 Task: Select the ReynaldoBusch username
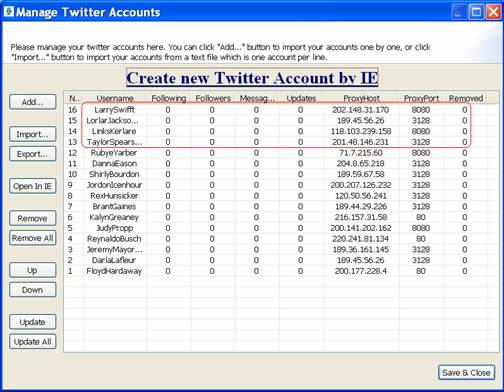114,239
